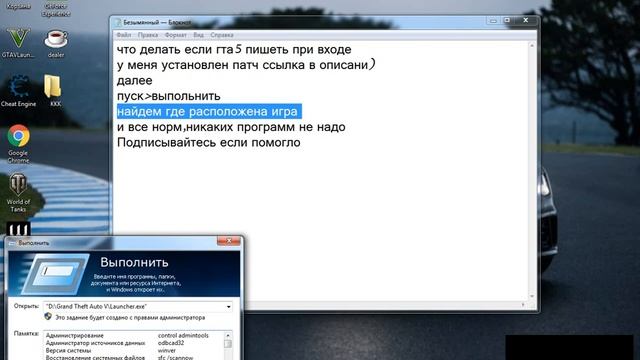The image size is (640, 360).
Task: Close the Выполнить dialog
Action: coord(229,241)
